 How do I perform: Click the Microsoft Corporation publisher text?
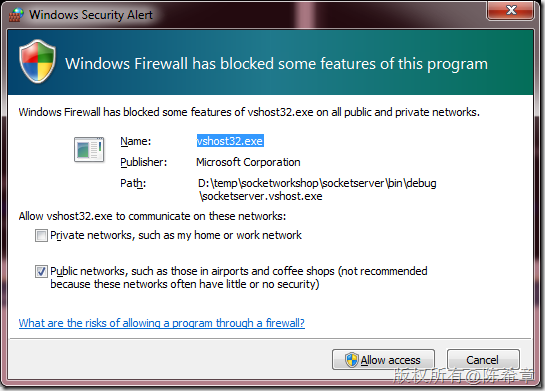click(x=248, y=162)
